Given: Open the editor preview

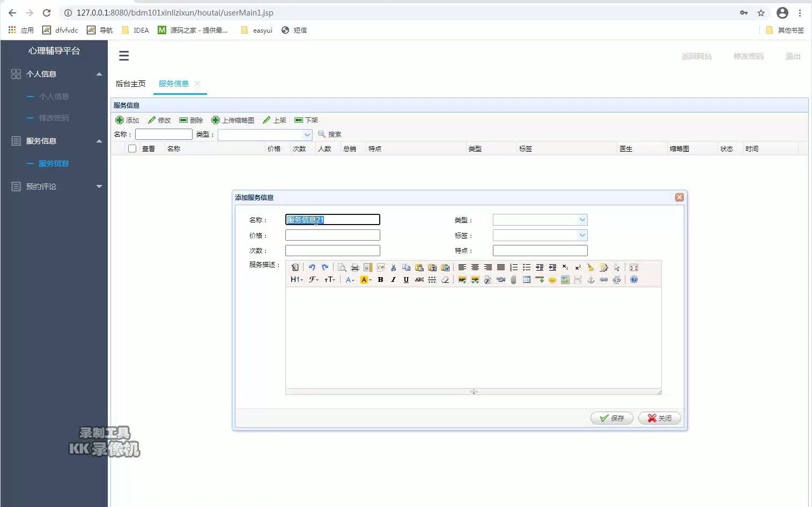Looking at the screenshot, I should point(342,267).
